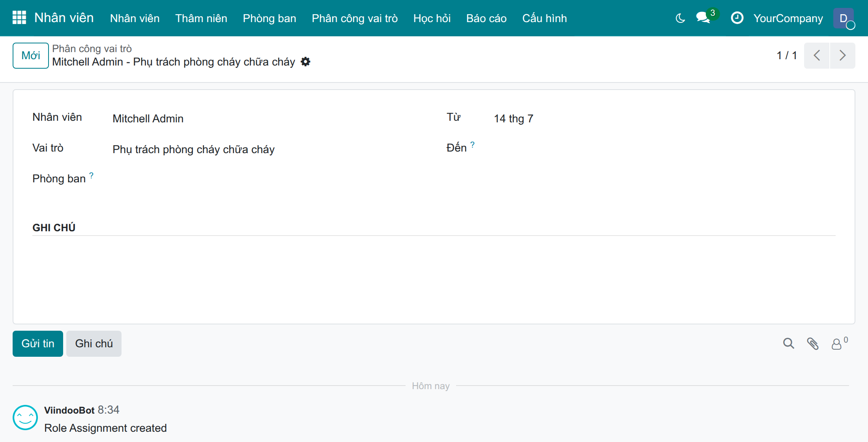Show followers list icon
Screen dimensions: 868x442
point(839,343)
